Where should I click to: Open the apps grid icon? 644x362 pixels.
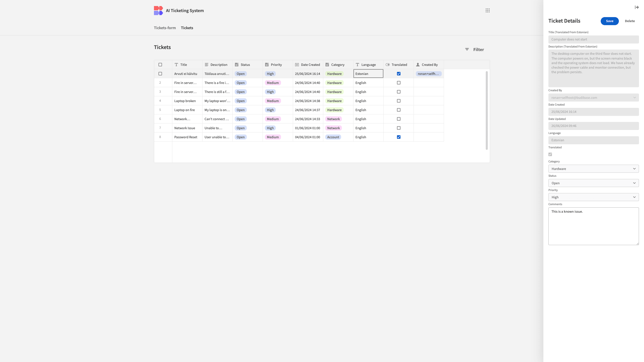click(x=488, y=11)
